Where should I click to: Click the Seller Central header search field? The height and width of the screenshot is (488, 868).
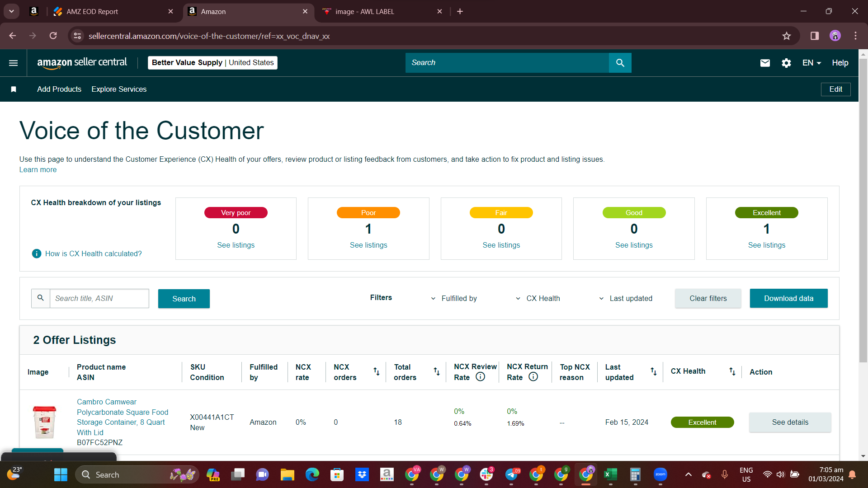click(507, 63)
